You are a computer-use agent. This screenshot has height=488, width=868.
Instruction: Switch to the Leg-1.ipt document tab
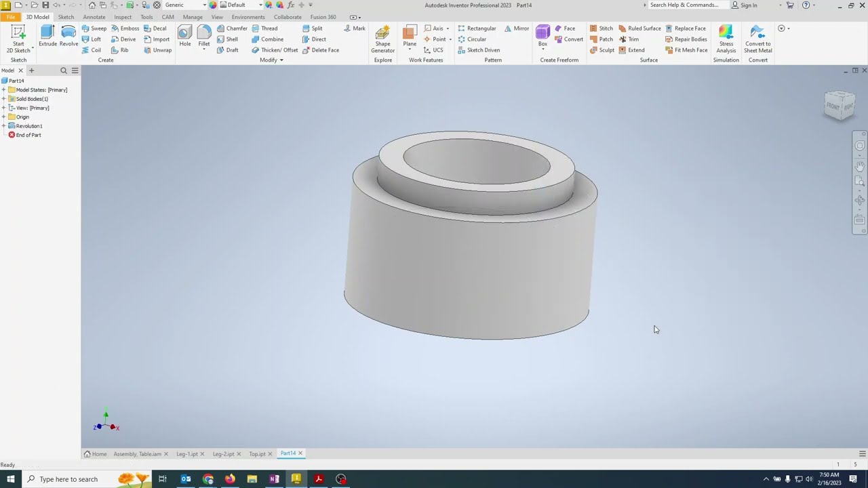[x=186, y=453]
